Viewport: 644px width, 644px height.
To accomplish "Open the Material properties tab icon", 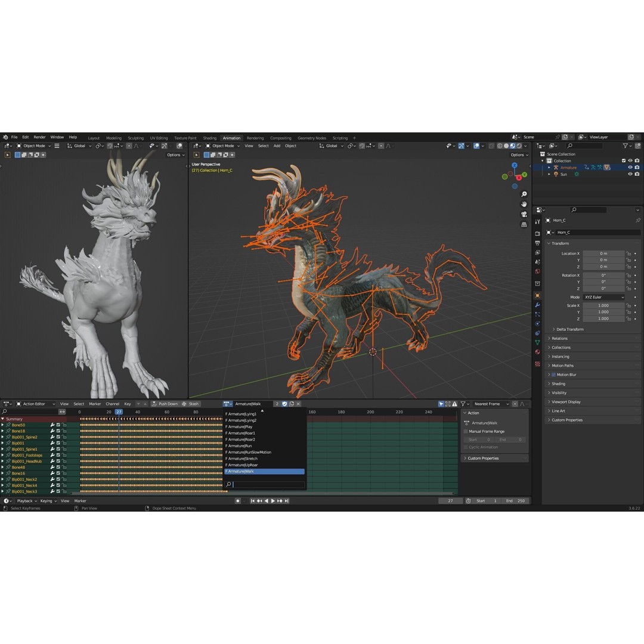I will click(x=537, y=352).
